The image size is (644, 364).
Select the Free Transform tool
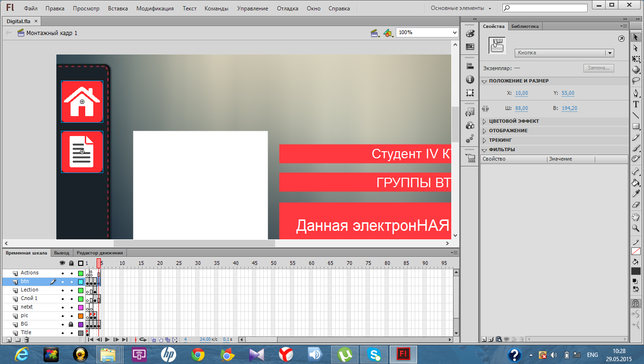[x=636, y=59]
